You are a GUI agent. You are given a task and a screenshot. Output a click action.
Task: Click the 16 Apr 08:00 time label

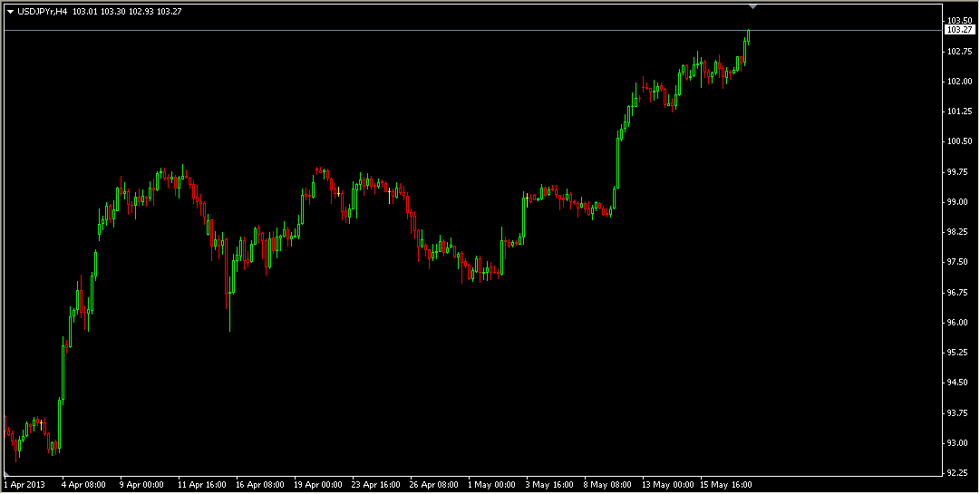259,485
